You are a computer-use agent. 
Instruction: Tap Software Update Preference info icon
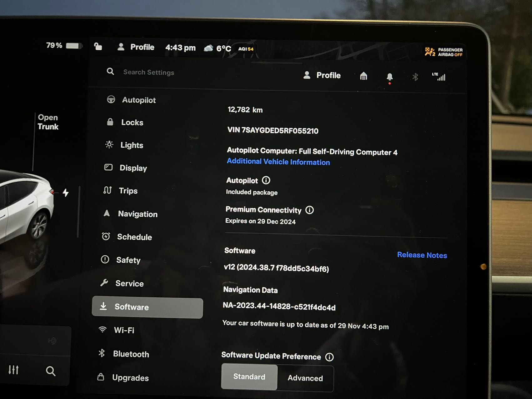pyautogui.click(x=329, y=357)
